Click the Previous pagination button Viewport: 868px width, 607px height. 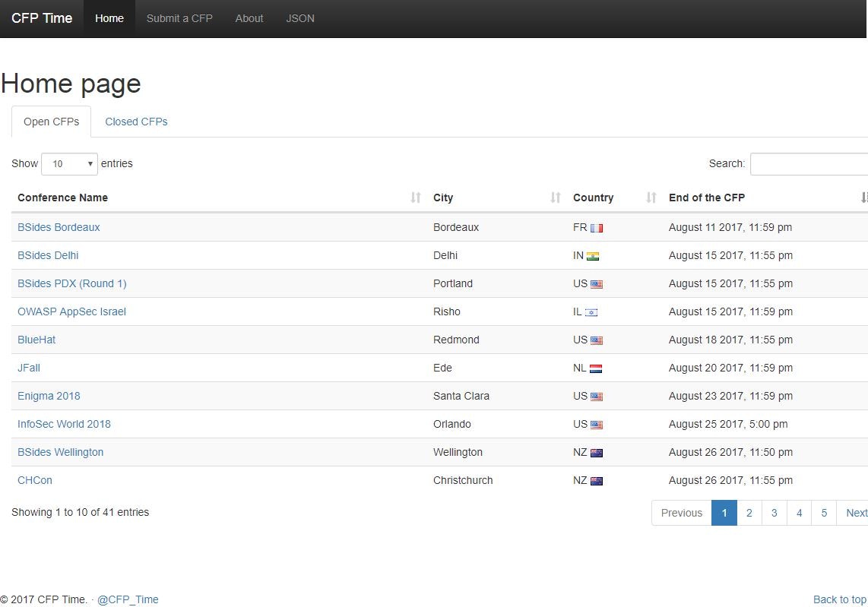click(682, 513)
